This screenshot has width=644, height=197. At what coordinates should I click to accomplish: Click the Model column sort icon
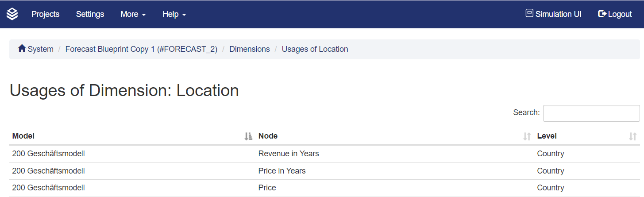(x=248, y=136)
